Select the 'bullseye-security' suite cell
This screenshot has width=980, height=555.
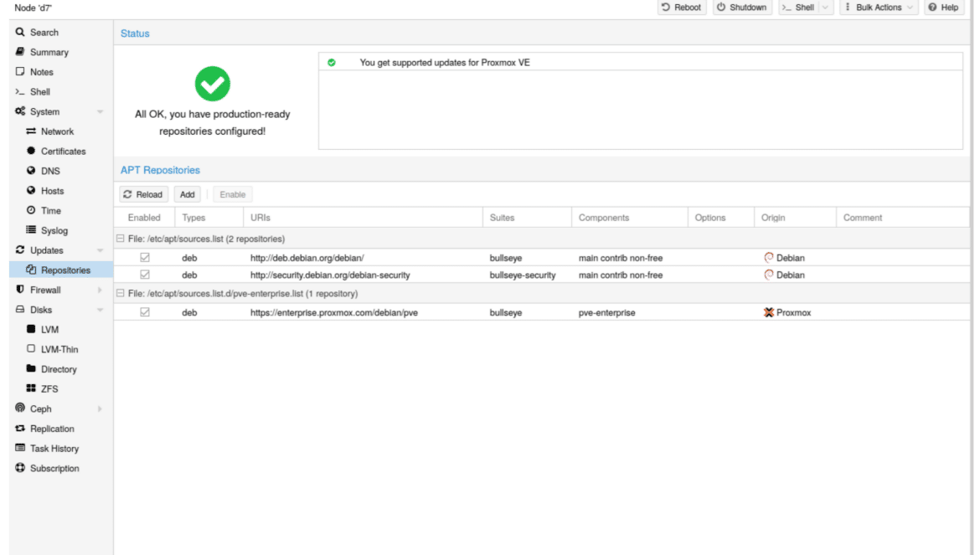[523, 275]
